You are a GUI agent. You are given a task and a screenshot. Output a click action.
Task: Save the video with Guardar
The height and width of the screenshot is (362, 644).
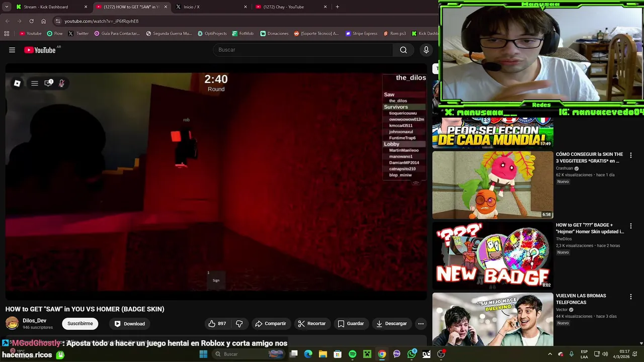click(351, 324)
